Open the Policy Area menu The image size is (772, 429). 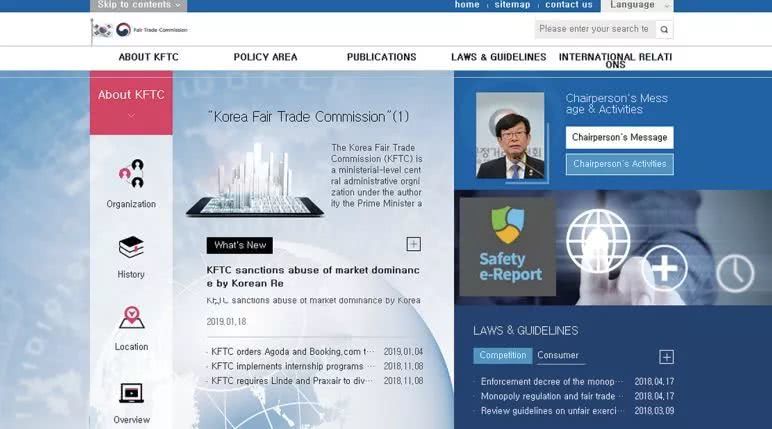coord(265,57)
